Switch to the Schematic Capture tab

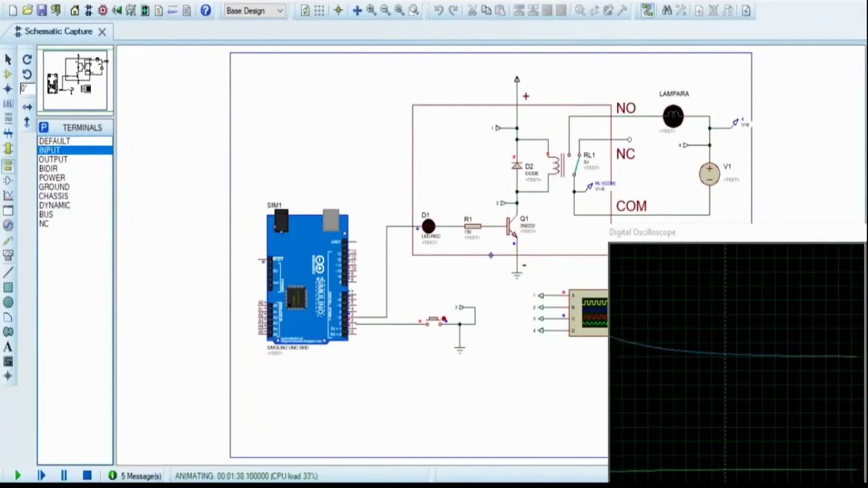(58, 32)
